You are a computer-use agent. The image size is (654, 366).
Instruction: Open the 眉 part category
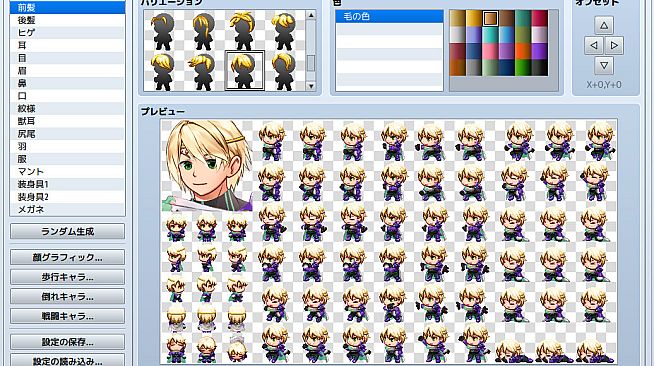(67, 70)
